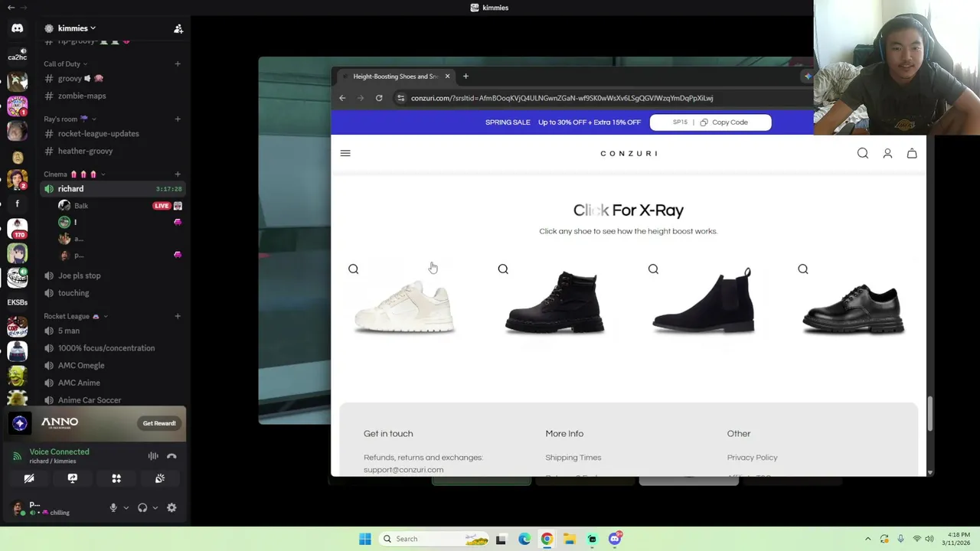The width and height of the screenshot is (980, 551).
Task: Open the Conzuri account icon
Action: (887, 153)
